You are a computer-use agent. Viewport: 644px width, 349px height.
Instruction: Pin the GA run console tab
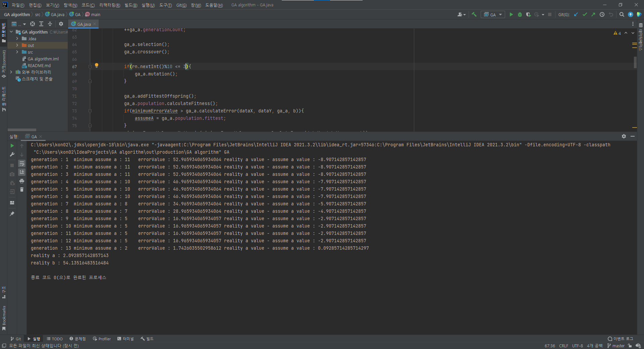[x=12, y=214]
